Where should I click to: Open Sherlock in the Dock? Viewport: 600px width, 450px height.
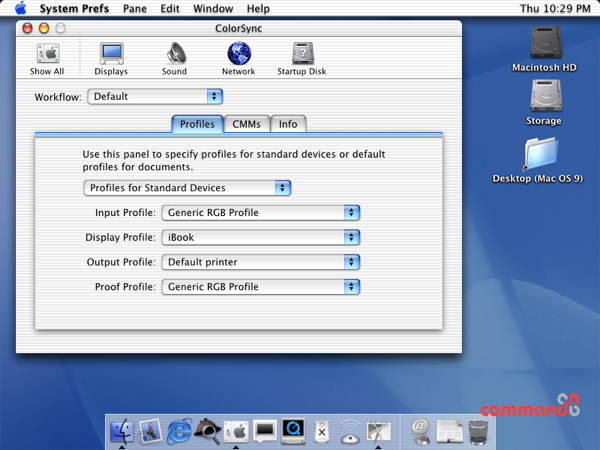[x=207, y=431]
